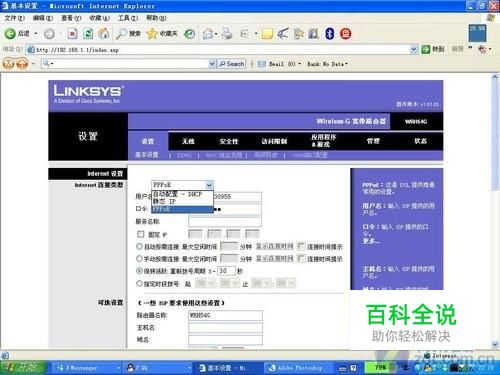The width and height of the screenshot is (500, 375).
Task: Open the 查看 menu
Action: (x=71, y=18)
